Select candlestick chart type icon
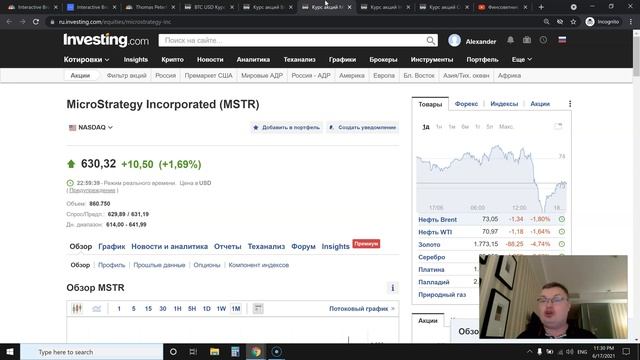 click(77, 309)
